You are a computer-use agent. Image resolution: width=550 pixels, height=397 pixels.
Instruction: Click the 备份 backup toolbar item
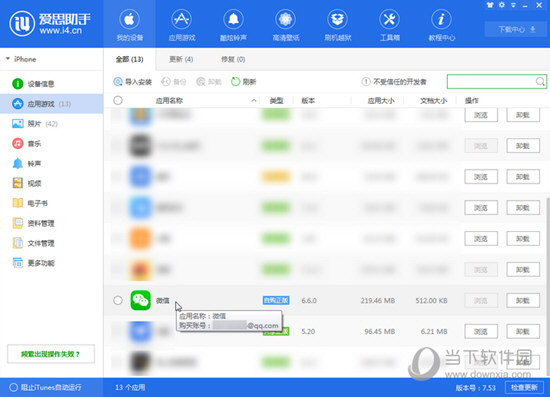174,82
